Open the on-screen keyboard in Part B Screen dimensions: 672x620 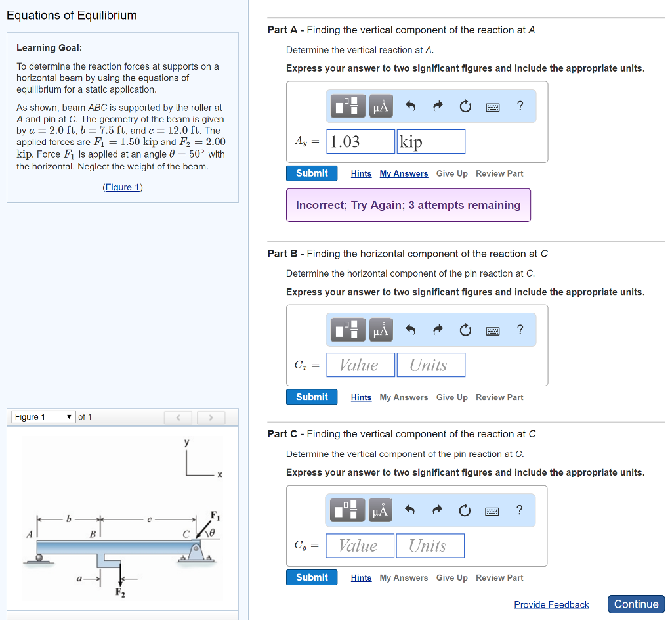[492, 329]
